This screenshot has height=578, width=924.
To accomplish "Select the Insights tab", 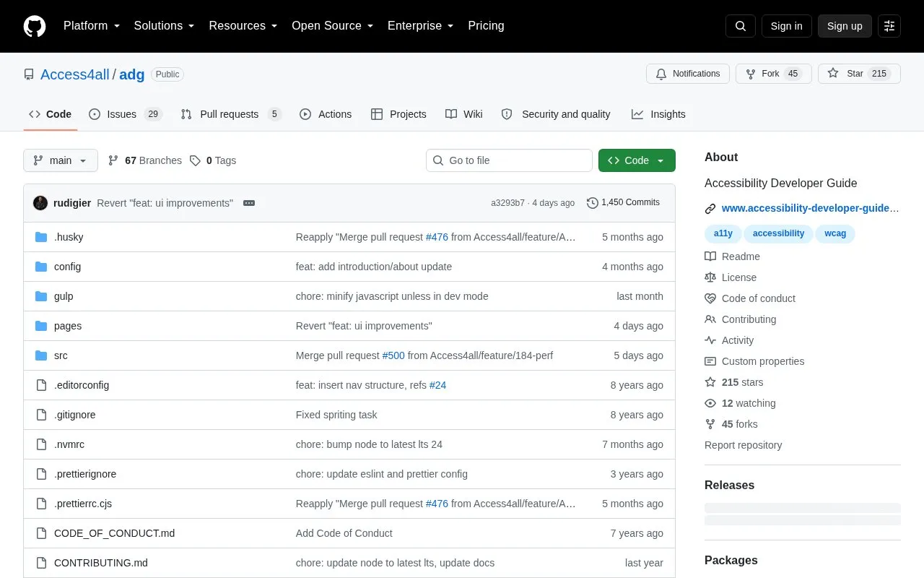I will click(658, 114).
